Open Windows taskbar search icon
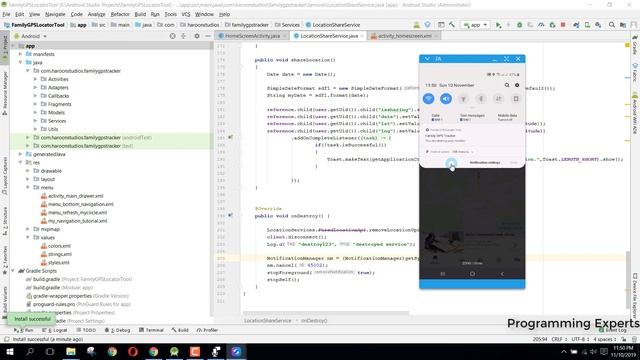 [x=30, y=351]
